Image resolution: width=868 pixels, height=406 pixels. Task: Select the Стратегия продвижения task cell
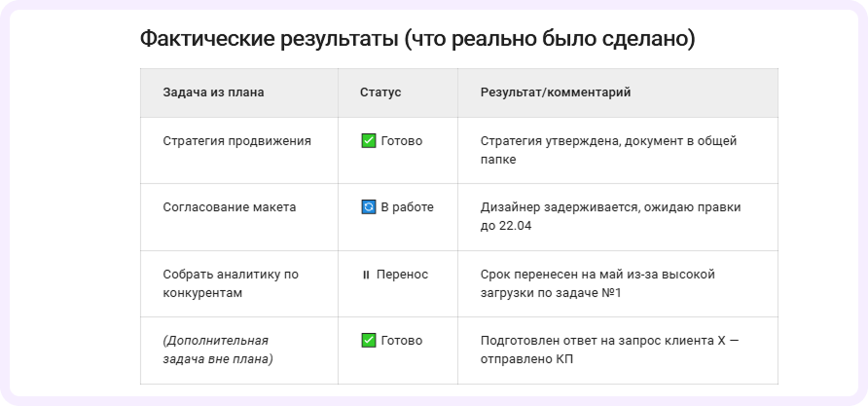click(237, 141)
